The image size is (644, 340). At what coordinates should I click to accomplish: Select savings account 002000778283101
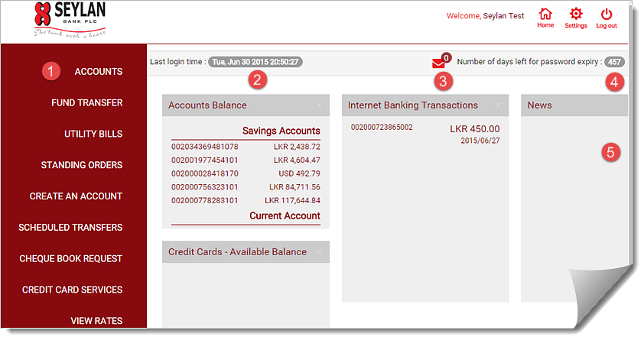[204, 201]
